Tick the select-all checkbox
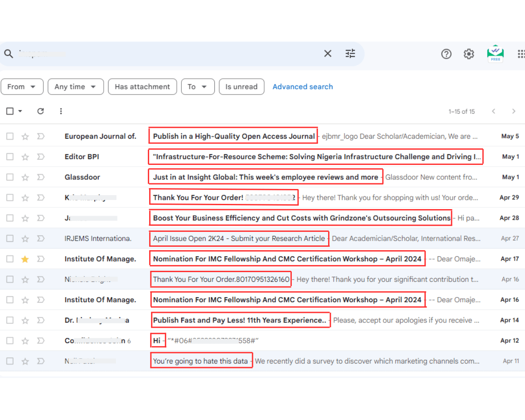The width and height of the screenshot is (525, 420). pyautogui.click(x=10, y=111)
